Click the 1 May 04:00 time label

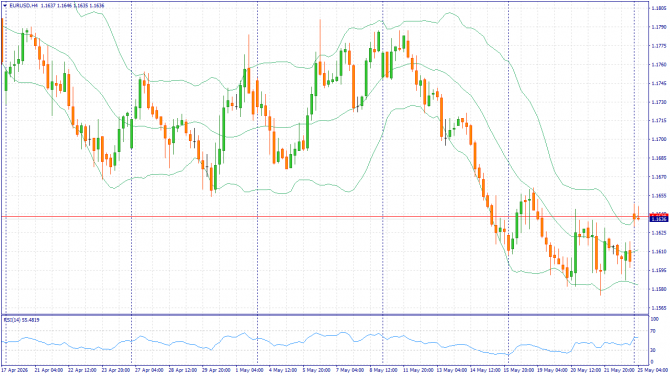[x=250, y=370]
